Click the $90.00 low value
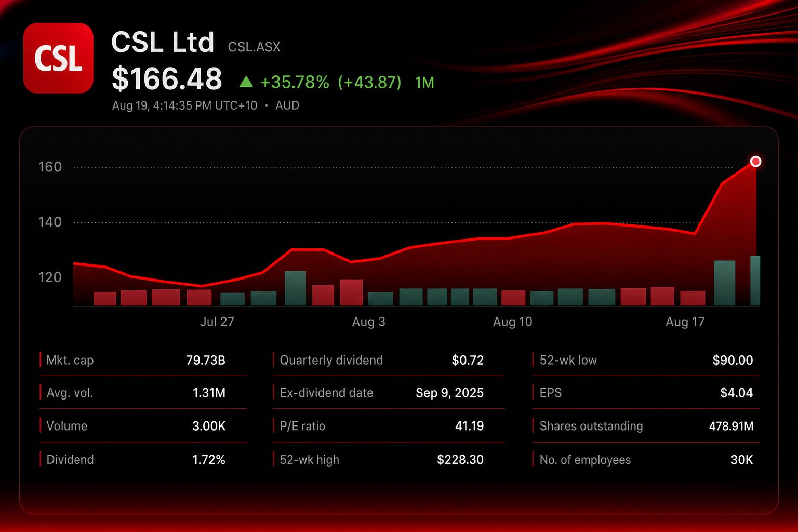Image resolution: width=798 pixels, height=532 pixels. click(733, 360)
